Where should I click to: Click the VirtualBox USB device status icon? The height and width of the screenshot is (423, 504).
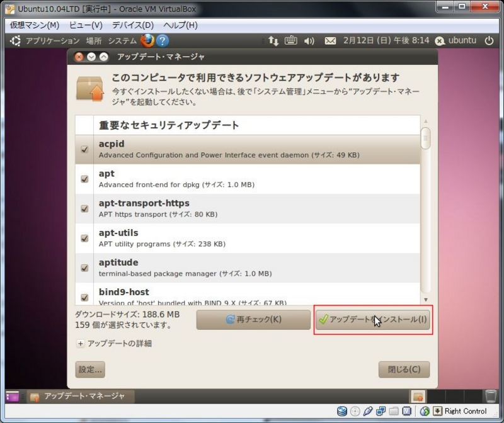368,411
